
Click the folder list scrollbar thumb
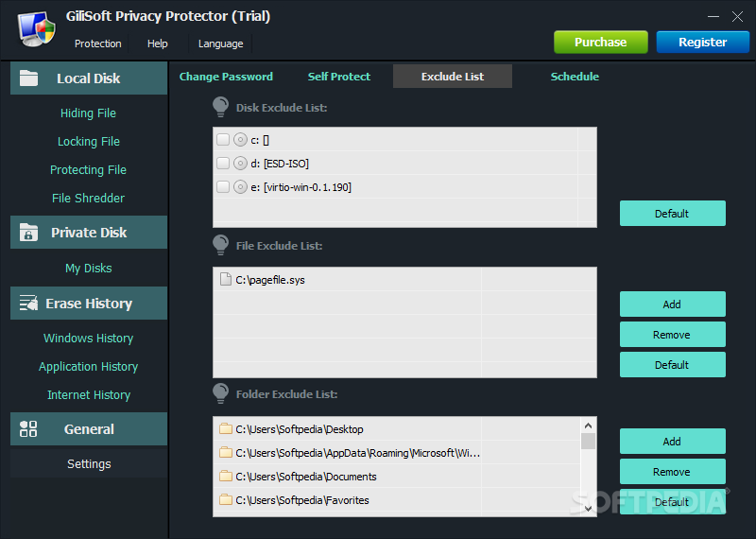588,441
